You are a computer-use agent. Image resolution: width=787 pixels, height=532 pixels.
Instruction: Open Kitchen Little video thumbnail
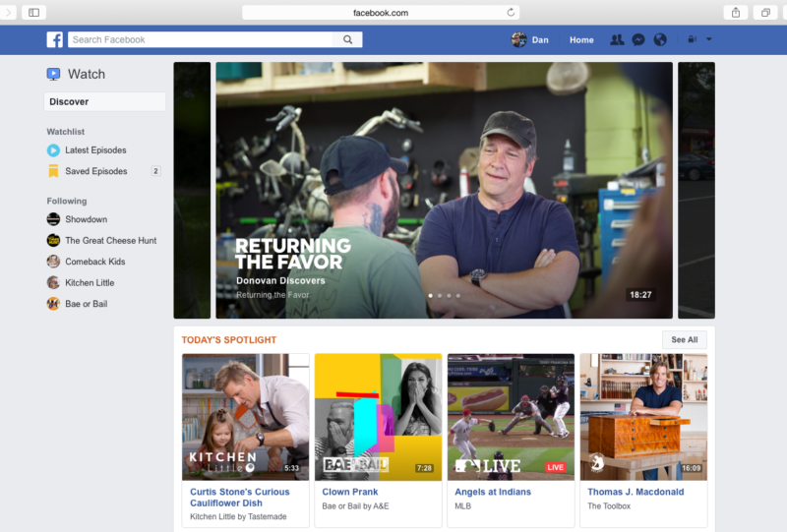(x=245, y=417)
